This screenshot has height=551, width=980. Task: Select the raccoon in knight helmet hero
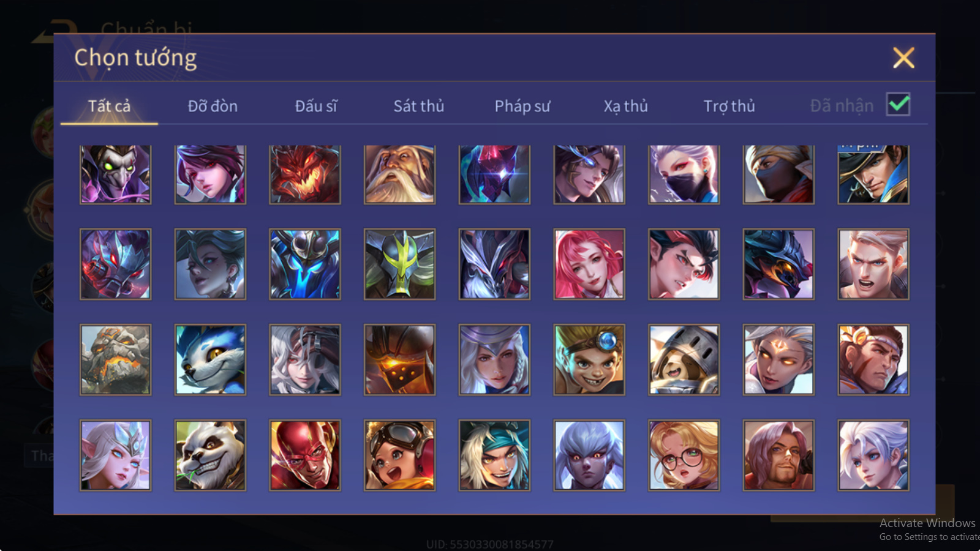(x=684, y=359)
